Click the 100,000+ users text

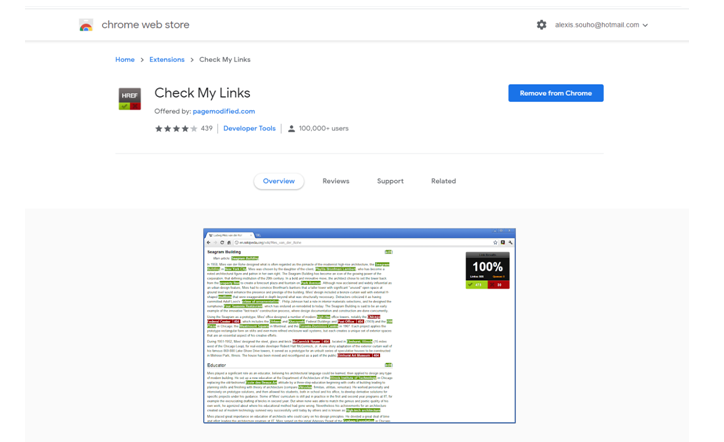pos(324,128)
